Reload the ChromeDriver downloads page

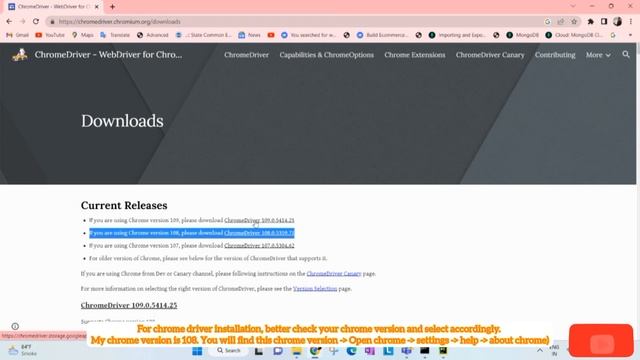click(x=36, y=22)
